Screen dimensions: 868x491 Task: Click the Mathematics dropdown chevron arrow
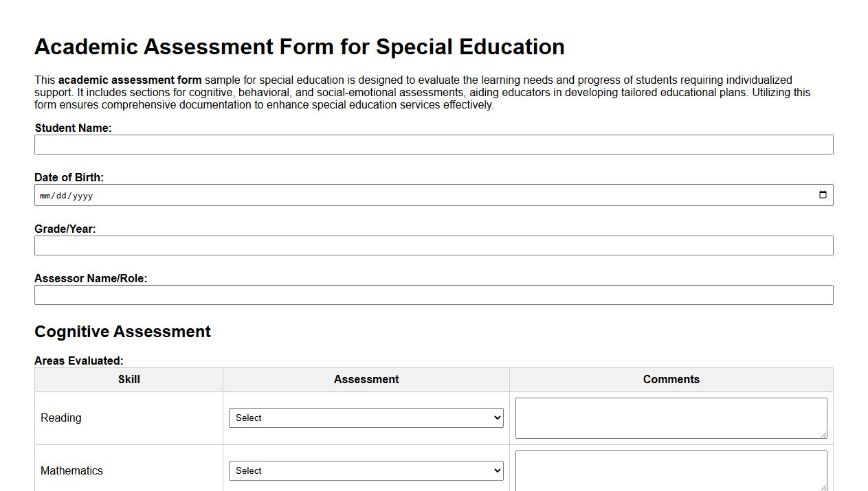[x=496, y=470]
